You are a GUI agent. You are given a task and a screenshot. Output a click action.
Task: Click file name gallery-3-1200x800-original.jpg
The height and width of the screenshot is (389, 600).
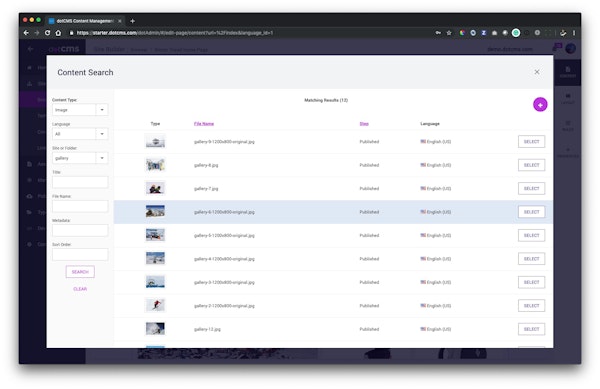point(224,282)
